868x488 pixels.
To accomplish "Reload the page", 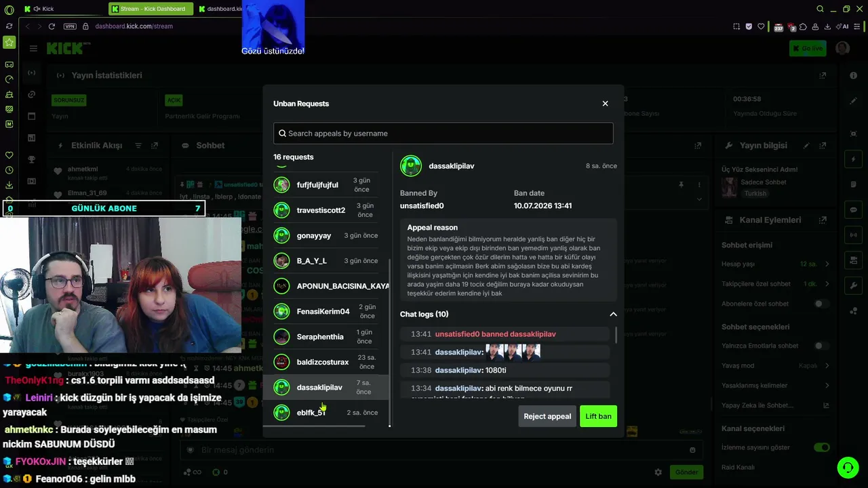I will point(52,26).
